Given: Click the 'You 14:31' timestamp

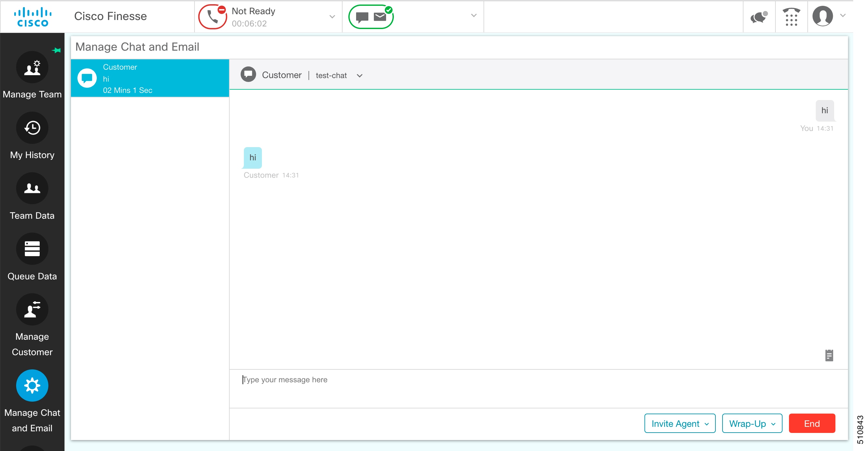Looking at the screenshot, I should pos(817,128).
